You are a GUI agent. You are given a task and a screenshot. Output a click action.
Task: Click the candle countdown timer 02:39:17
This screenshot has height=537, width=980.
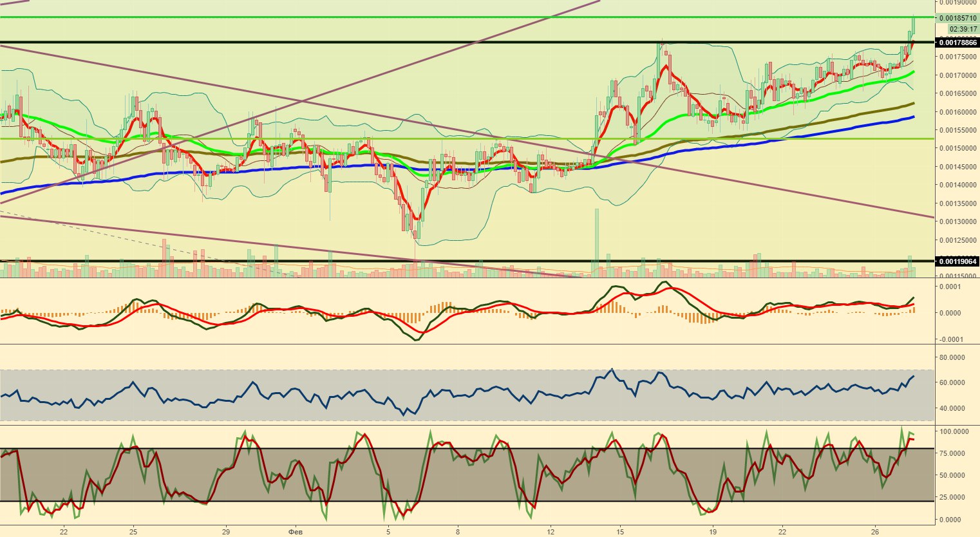pos(963,29)
